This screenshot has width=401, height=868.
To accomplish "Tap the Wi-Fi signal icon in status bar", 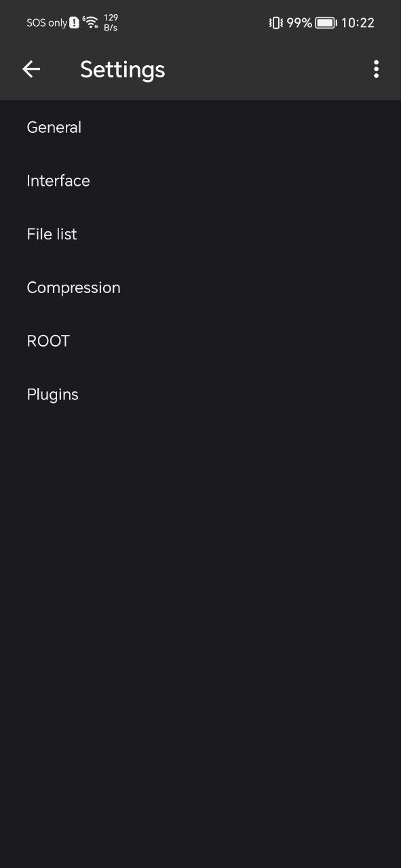I will (90, 22).
